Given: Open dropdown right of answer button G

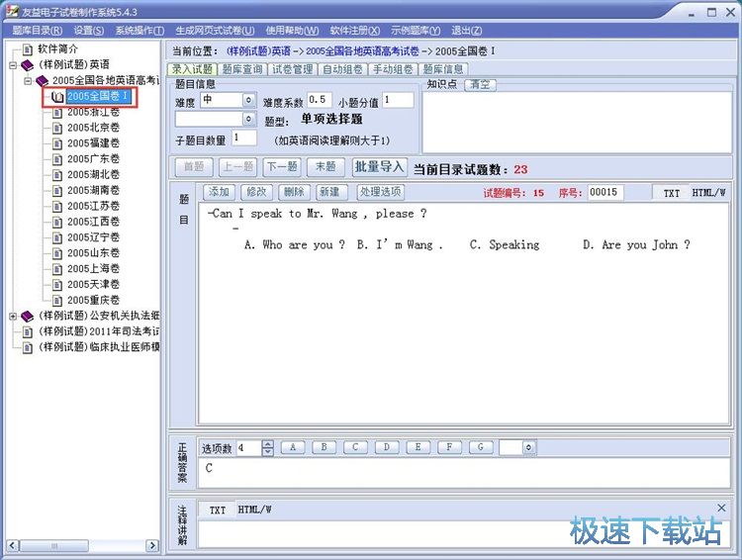Looking at the screenshot, I should [x=528, y=447].
